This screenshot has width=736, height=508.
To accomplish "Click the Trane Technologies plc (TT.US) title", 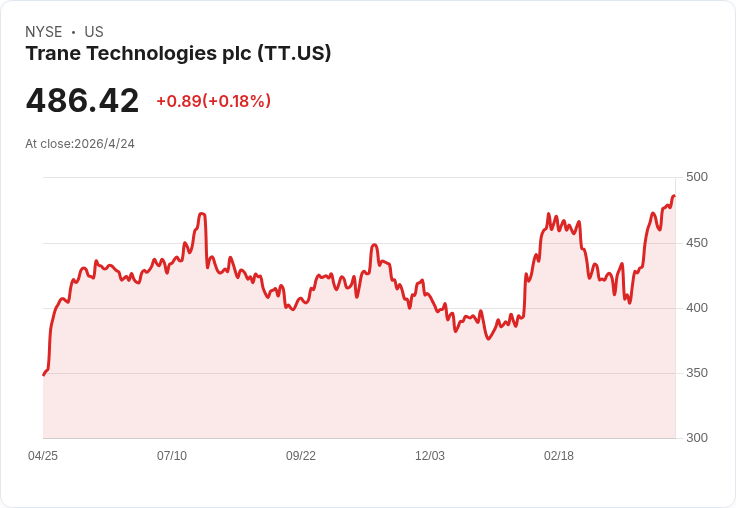I will point(178,54).
